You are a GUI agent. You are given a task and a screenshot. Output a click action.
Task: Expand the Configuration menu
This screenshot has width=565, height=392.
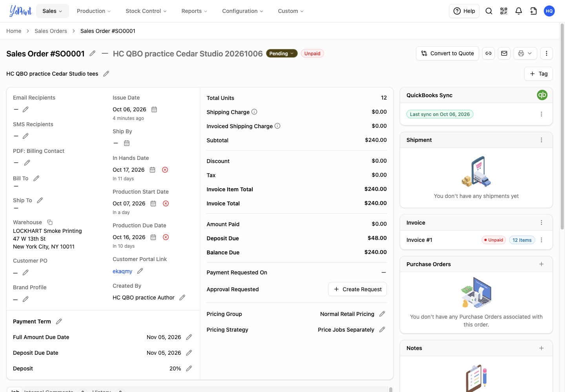click(x=242, y=11)
